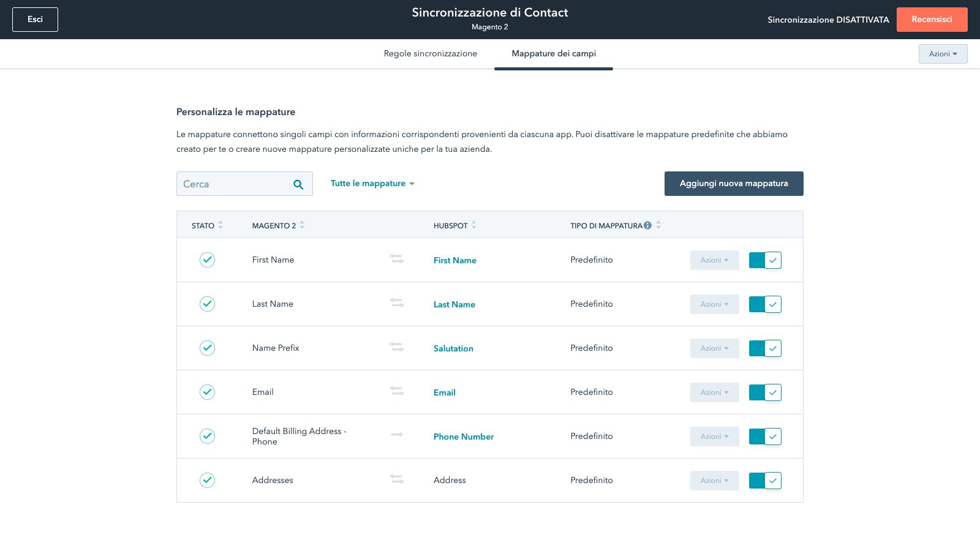This screenshot has width=980, height=551.
Task: Open Azioni dropdown for First Name row
Action: point(714,260)
